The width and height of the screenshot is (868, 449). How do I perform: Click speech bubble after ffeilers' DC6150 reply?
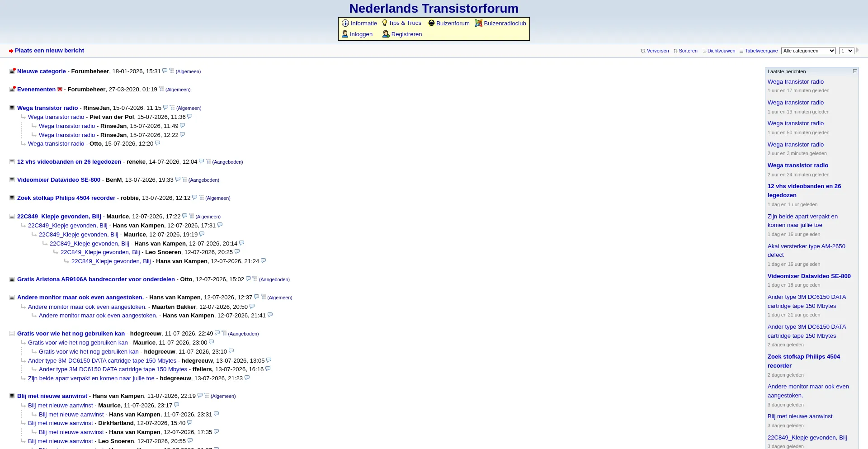268,369
